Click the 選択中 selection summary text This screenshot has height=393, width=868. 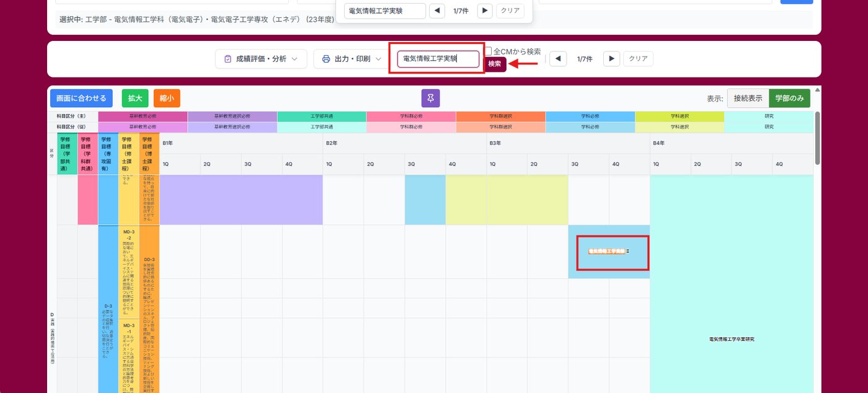[197, 19]
